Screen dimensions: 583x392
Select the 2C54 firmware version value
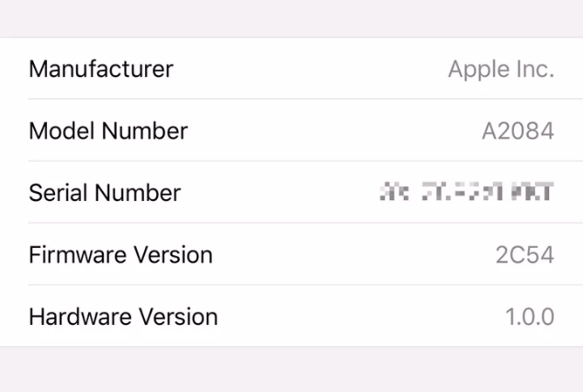523,254
